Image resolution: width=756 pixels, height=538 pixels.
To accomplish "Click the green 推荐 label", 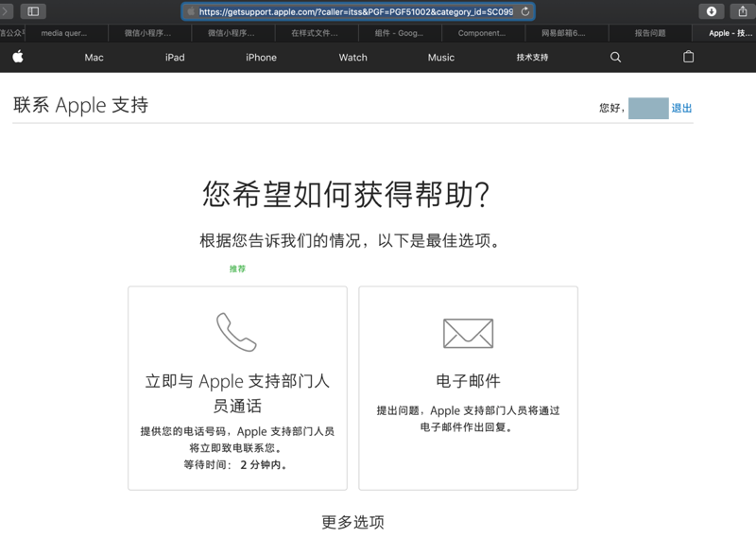I will point(237,269).
